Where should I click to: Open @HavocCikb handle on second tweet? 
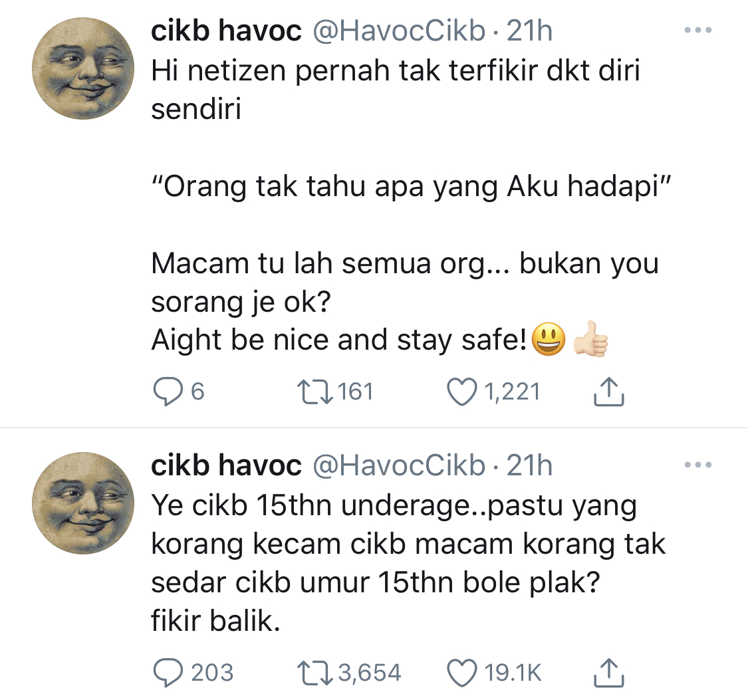[400, 465]
